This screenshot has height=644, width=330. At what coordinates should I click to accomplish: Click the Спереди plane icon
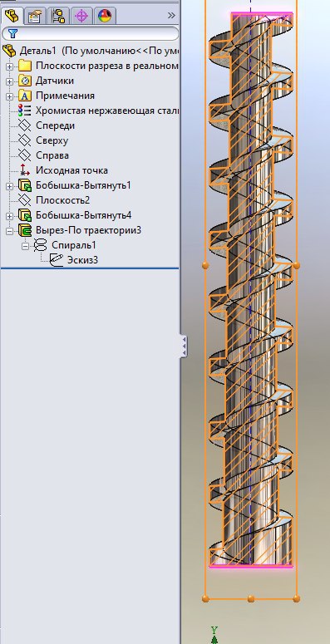tap(25, 125)
